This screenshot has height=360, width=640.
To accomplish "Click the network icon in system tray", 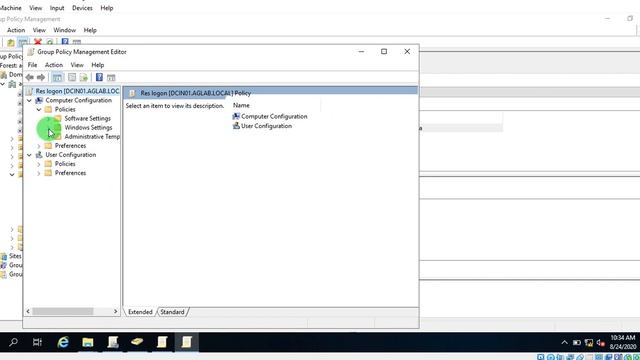I will tap(589, 343).
